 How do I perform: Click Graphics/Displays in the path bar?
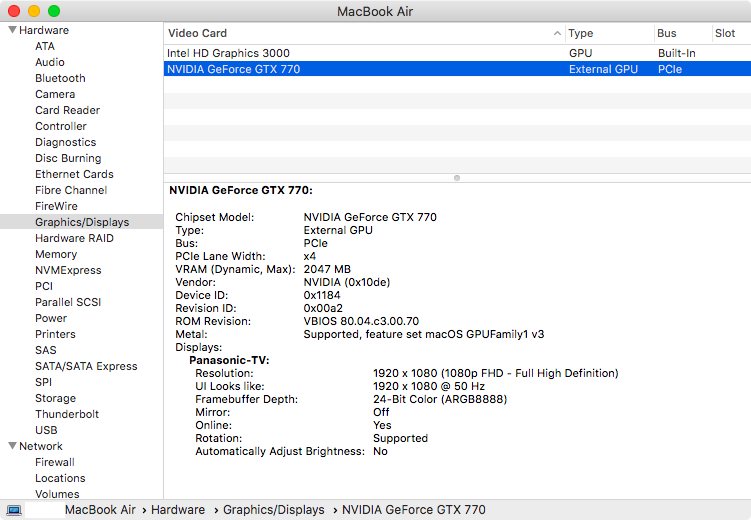(x=274, y=510)
